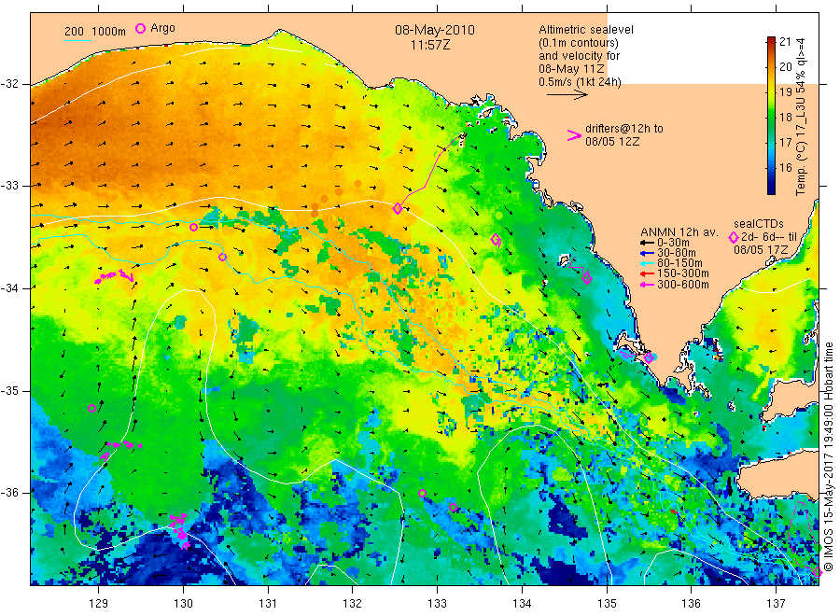
Task: Click the '0.5m/s (1kt 24h)' label
Action: pos(581,82)
